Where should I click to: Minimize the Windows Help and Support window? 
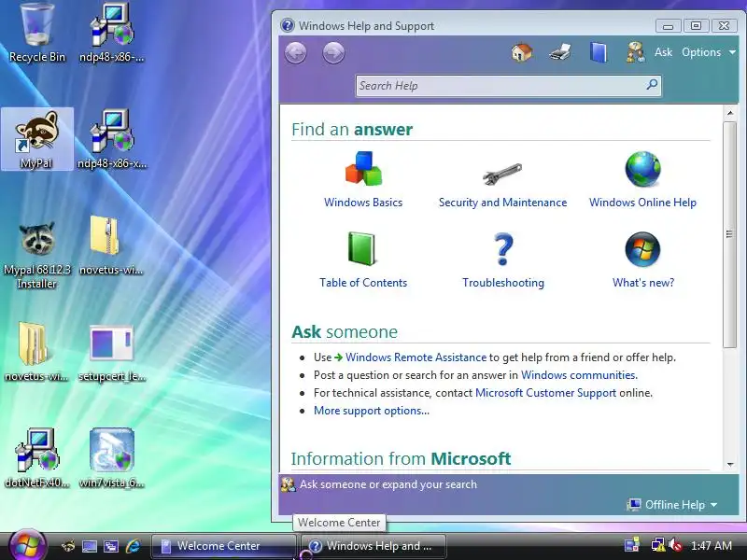pos(668,26)
